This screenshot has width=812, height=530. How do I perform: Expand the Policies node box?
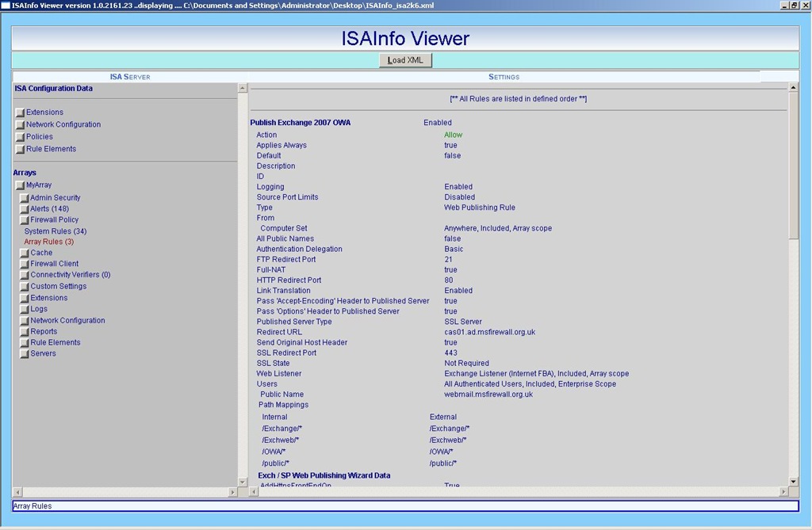click(x=20, y=137)
